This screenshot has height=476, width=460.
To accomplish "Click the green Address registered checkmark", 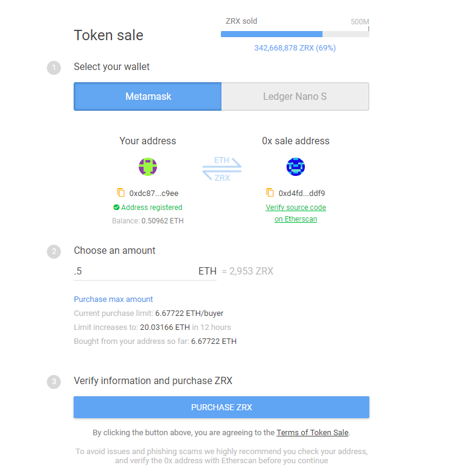I will click(116, 208).
